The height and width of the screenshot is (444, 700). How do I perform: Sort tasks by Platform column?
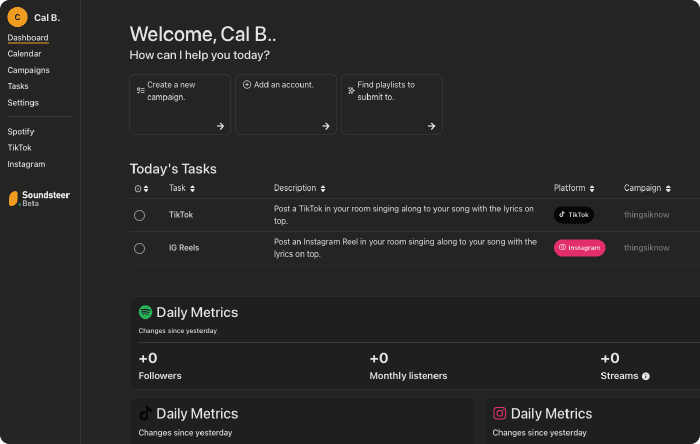pos(574,188)
